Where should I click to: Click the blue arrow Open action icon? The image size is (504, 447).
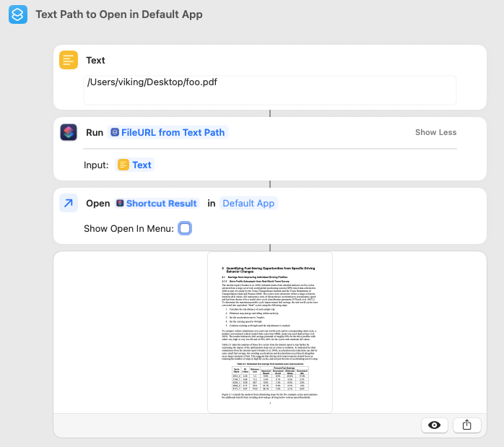click(69, 204)
